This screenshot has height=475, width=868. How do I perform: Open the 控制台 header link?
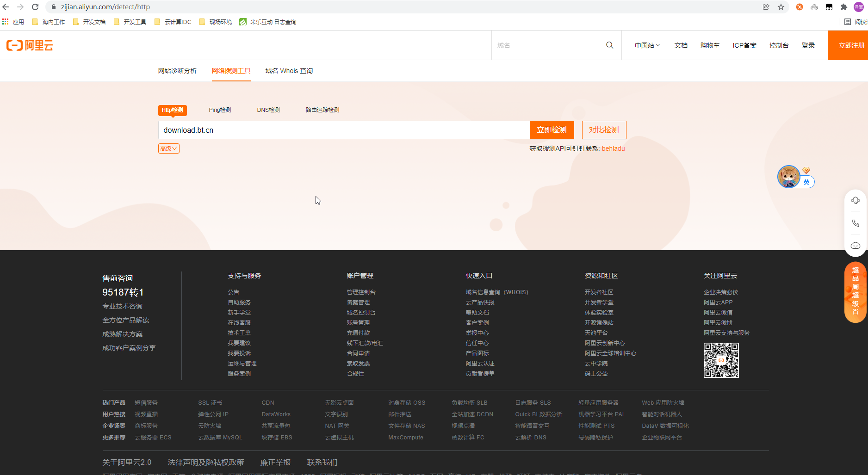(779, 45)
